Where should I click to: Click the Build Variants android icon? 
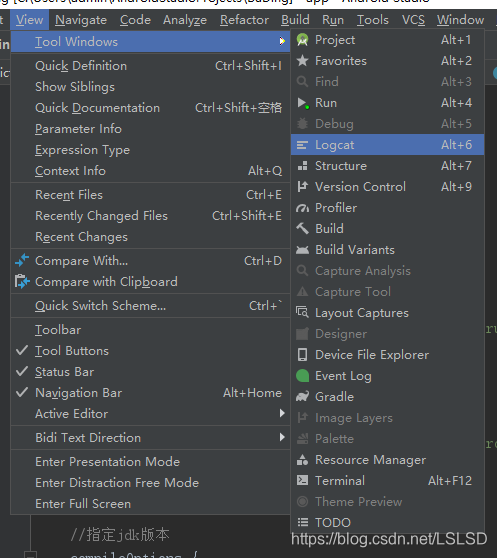pos(302,250)
